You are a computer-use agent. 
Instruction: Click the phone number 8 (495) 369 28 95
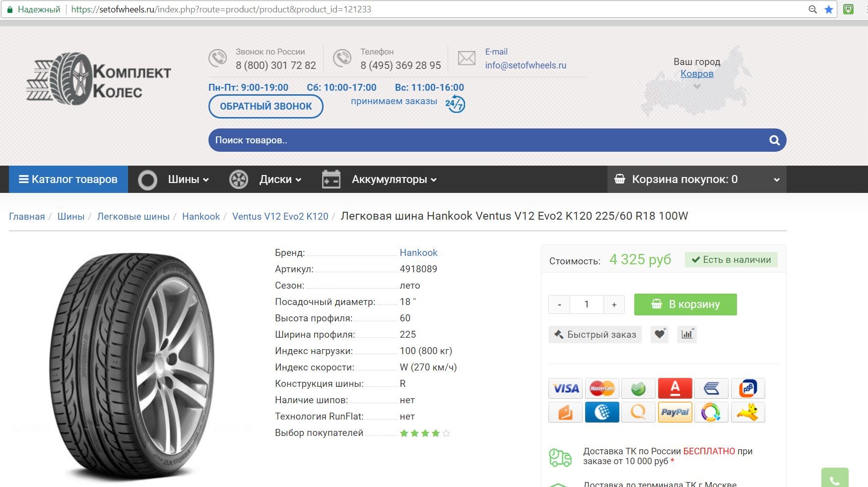point(401,65)
